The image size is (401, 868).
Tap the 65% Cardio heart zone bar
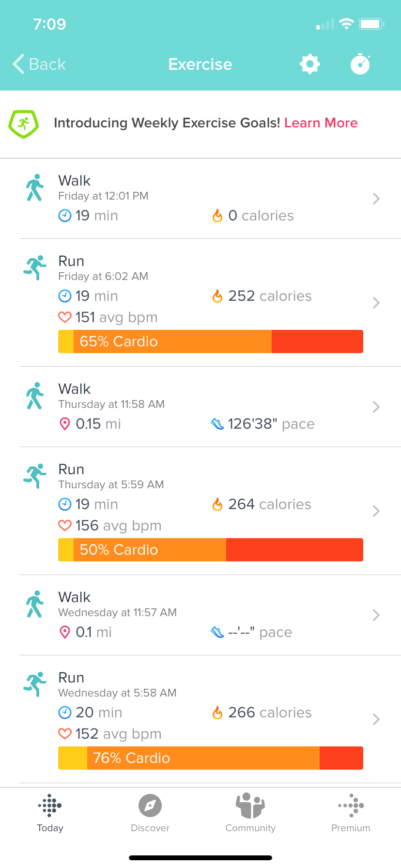coord(210,341)
